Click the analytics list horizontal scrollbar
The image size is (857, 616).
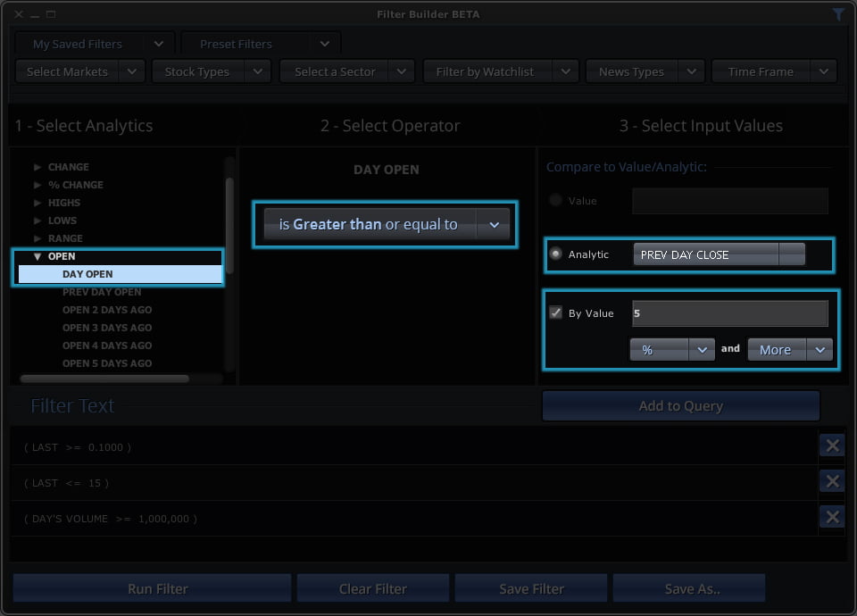(x=104, y=379)
